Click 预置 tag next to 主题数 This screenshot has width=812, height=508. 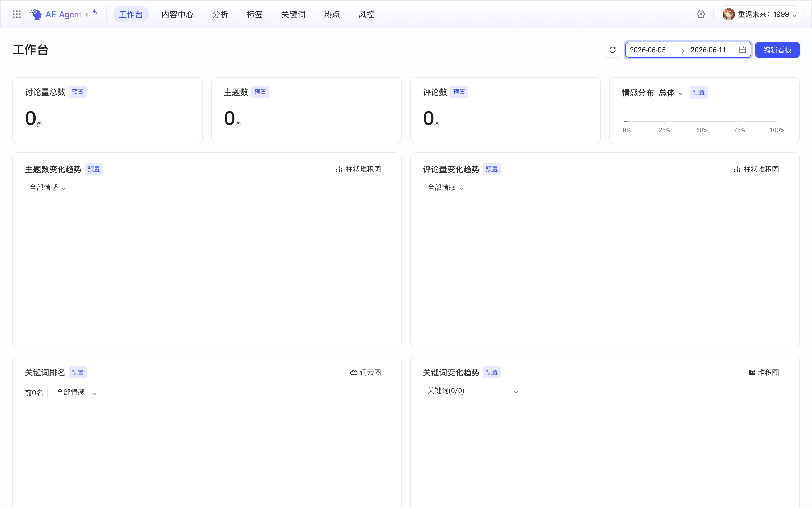click(x=260, y=92)
